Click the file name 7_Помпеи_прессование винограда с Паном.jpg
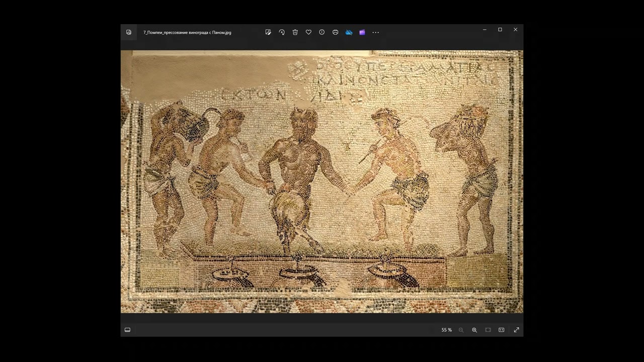 187,32
